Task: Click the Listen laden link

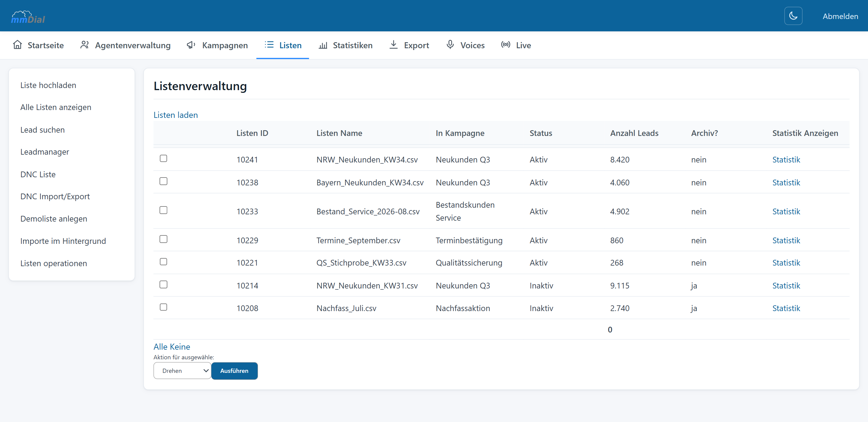Action: (x=175, y=115)
